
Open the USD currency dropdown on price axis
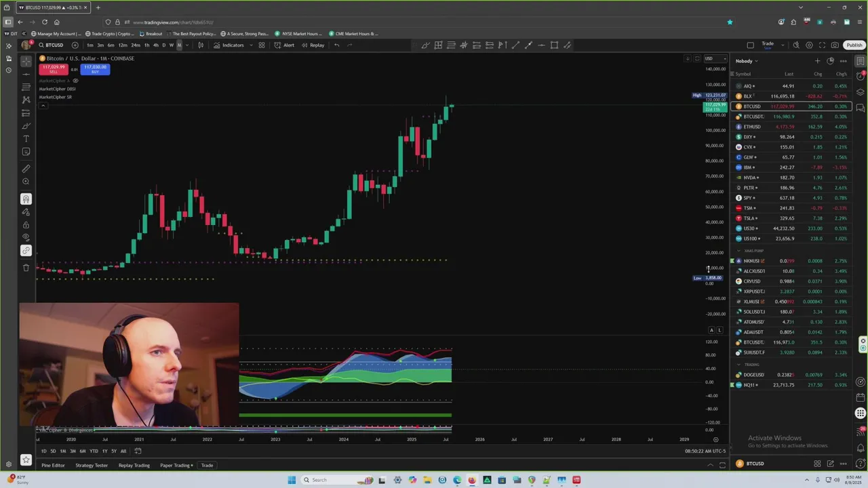click(715, 58)
